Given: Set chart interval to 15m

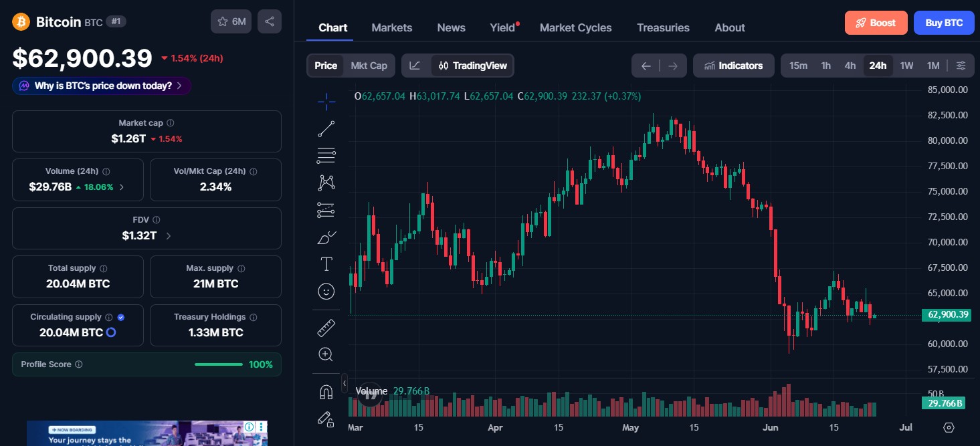Looking at the screenshot, I should [798, 66].
